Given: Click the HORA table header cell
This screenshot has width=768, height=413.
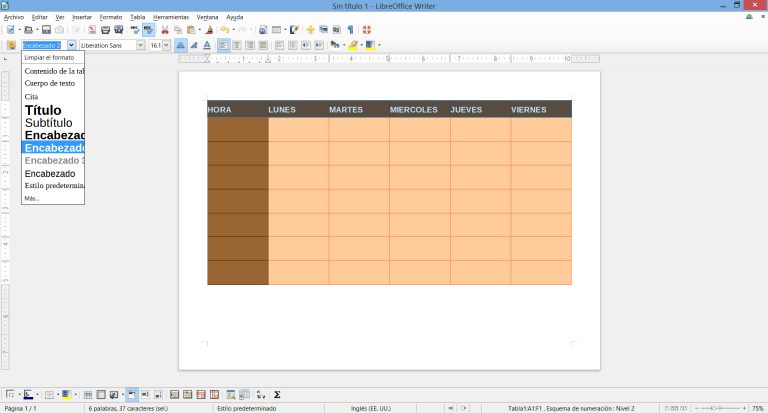Looking at the screenshot, I should click(x=238, y=109).
